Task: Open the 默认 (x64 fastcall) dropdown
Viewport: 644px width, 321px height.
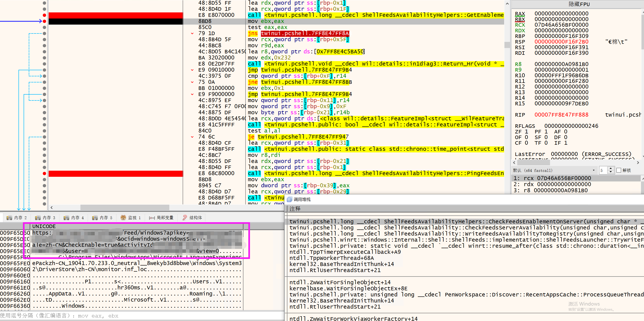Action: click(554, 170)
